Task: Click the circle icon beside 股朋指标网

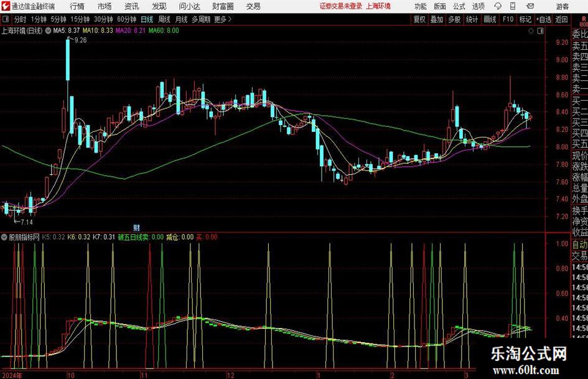Action: tap(4, 237)
